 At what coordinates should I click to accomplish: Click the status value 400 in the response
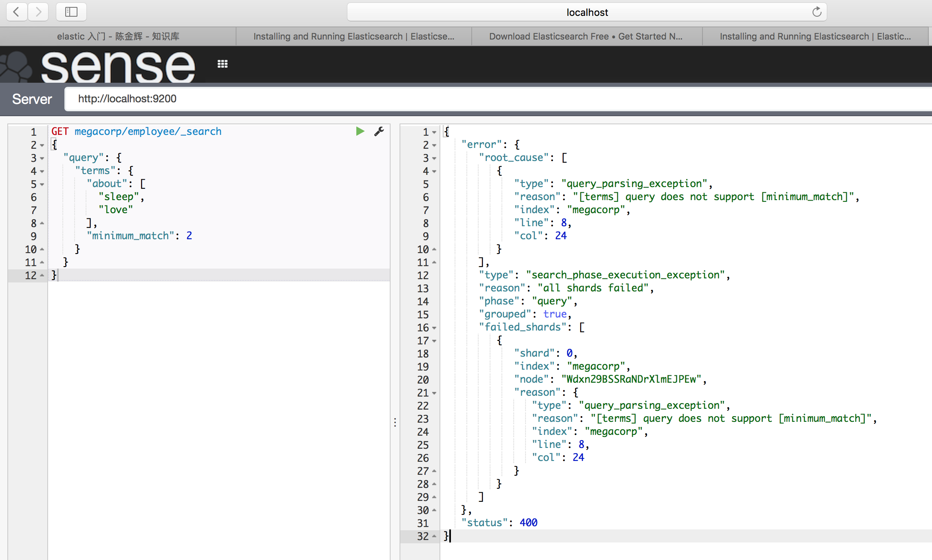528,523
